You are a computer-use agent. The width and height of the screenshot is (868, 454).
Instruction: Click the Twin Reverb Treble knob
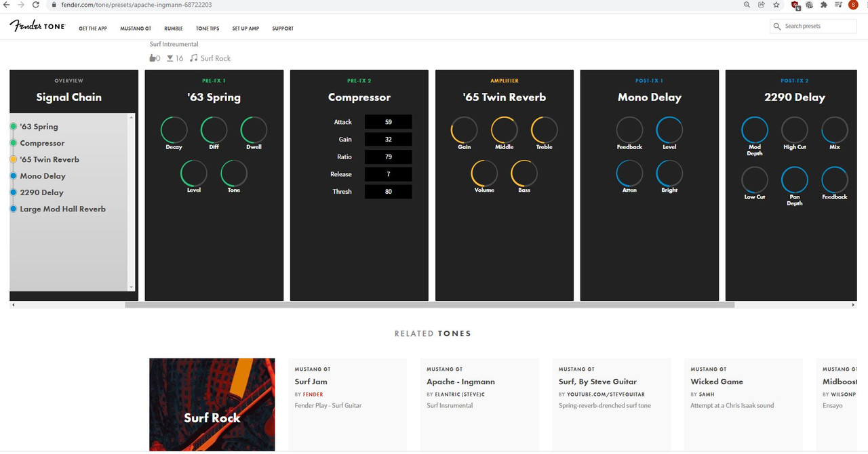[545, 129]
